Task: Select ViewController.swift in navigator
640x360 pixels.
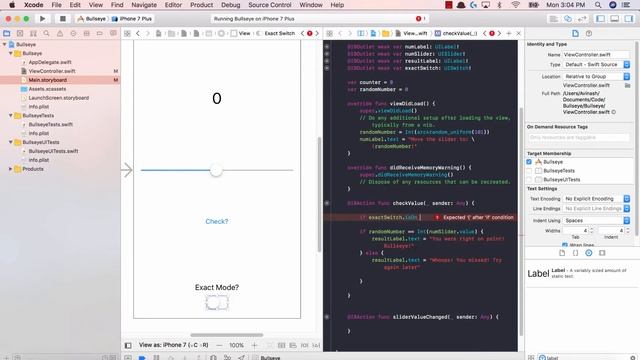Action: [x=52, y=71]
